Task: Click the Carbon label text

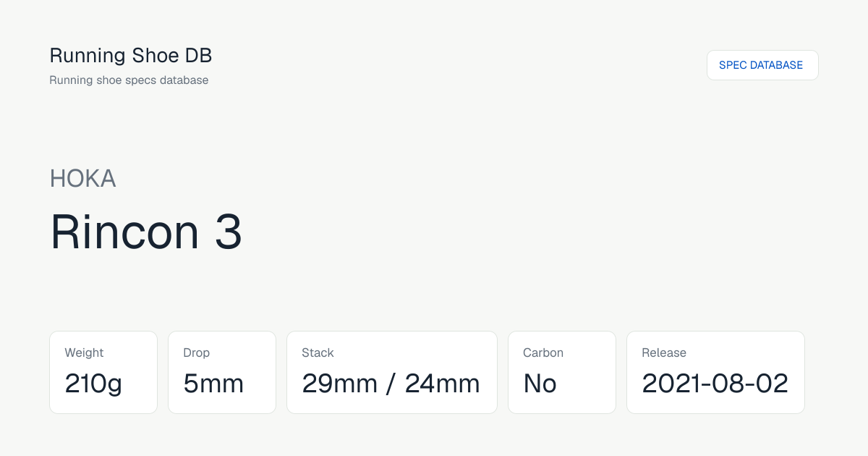Action: tap(543, 353)
